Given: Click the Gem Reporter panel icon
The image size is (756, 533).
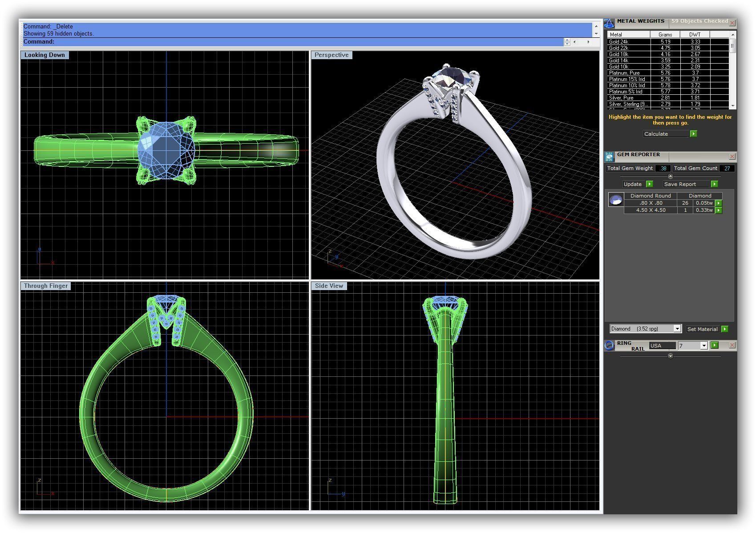Looking at the screenshot, I should point(609,156).
